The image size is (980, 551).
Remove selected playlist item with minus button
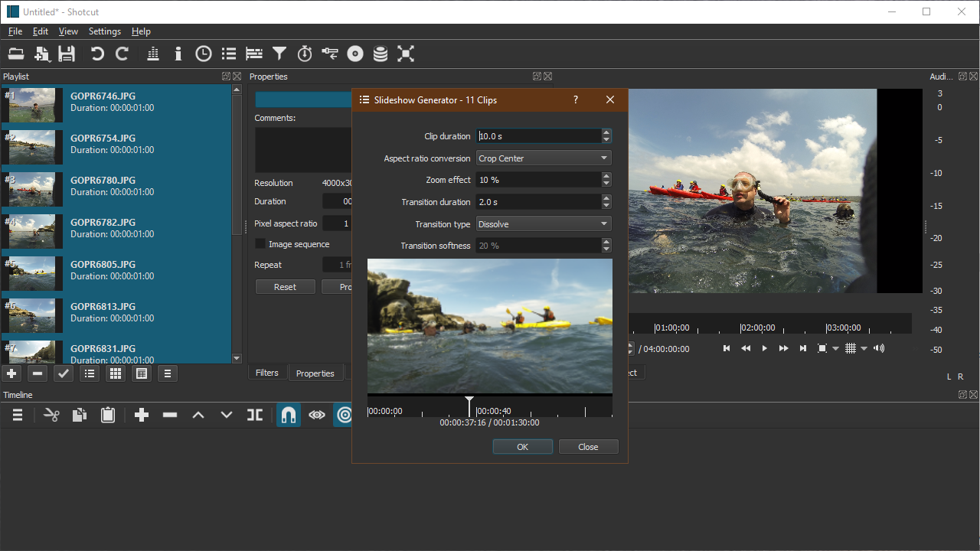point(38,373)
